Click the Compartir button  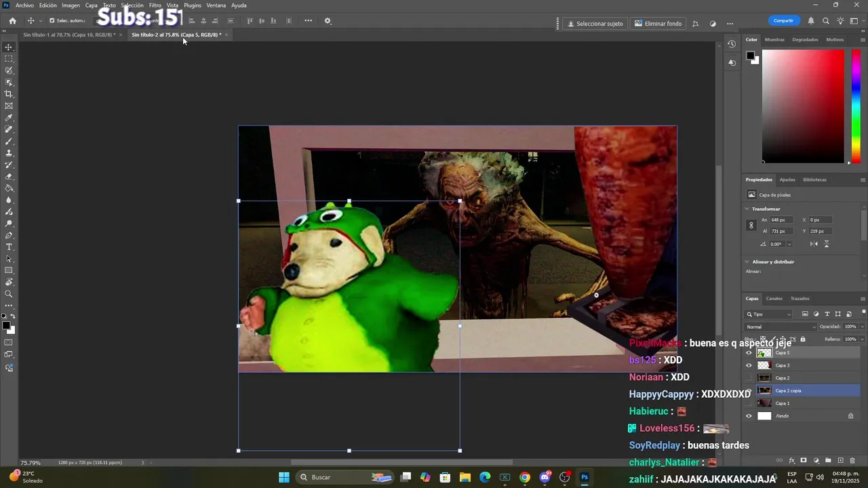click(783, 21)
